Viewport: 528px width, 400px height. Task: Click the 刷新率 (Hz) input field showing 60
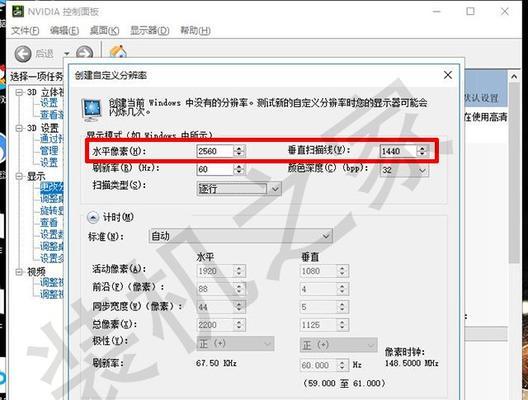coord(214,169)
